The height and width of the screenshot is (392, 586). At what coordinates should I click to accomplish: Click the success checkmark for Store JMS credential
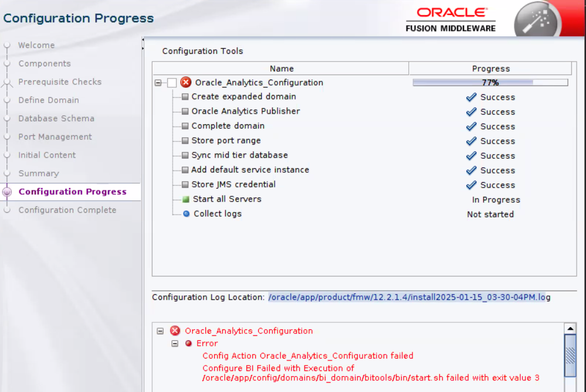pos(471,185)
